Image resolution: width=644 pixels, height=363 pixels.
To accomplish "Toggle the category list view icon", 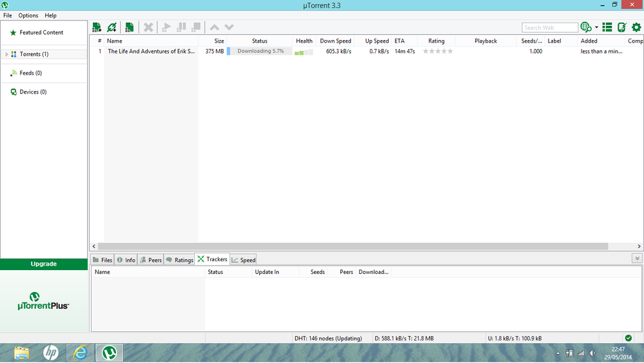I will coord(607,28).
